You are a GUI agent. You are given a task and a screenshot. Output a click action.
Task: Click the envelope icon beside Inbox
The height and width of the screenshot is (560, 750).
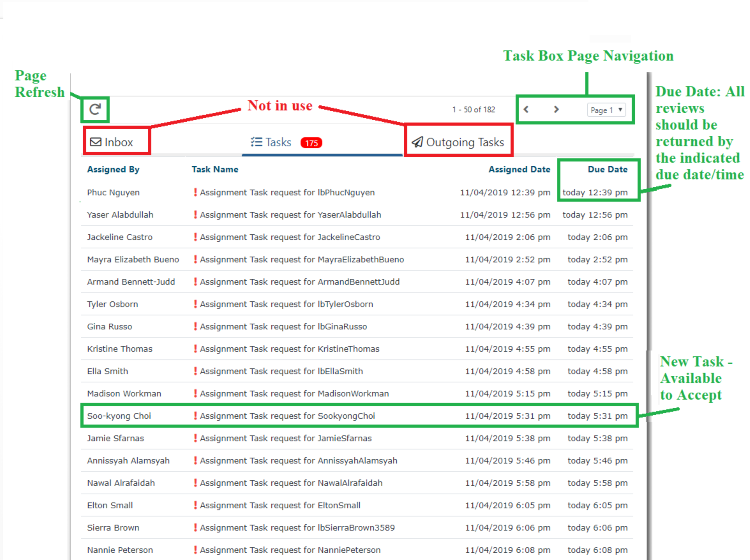pos(95,142)
